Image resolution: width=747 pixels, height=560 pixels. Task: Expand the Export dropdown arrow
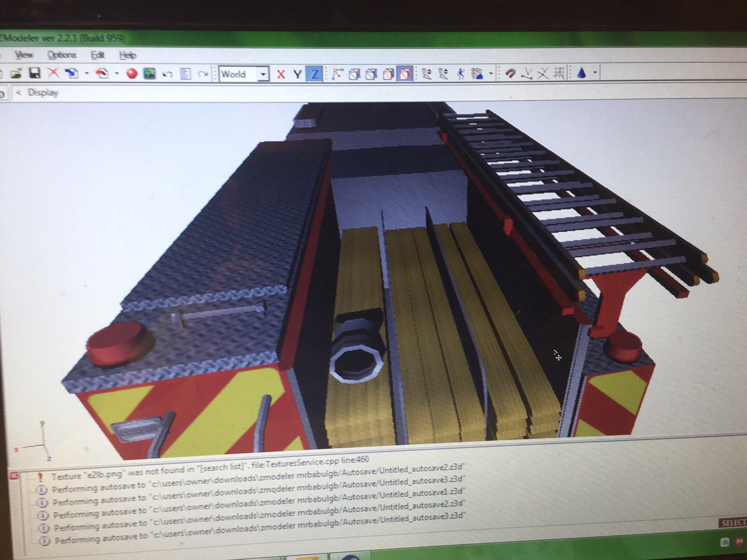click(116, 74)
